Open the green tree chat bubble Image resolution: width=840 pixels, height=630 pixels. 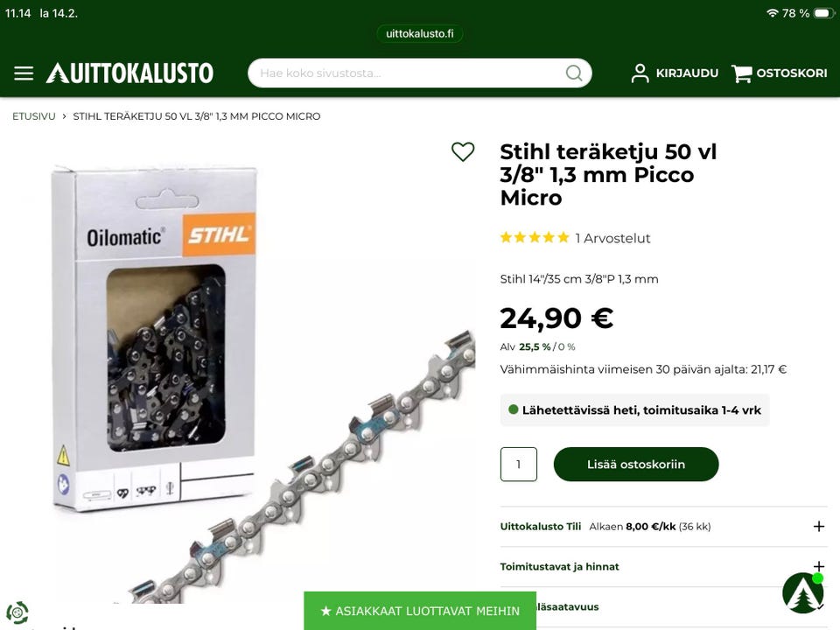click(802, 593)
